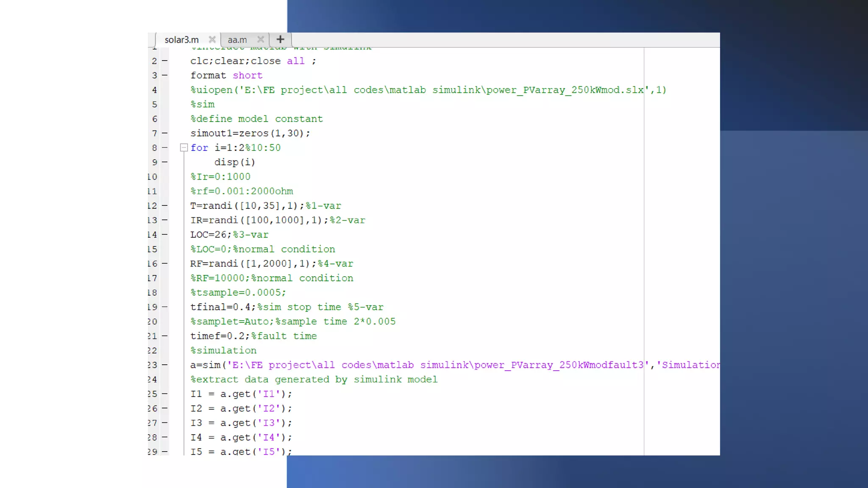This screenshot has height=488, width=868.
Task: Click line number 6 in gutter
Action: 154,119
